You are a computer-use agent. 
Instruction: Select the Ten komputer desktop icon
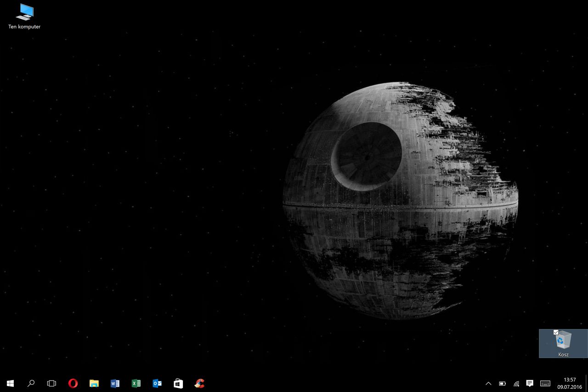pos(24,17)
